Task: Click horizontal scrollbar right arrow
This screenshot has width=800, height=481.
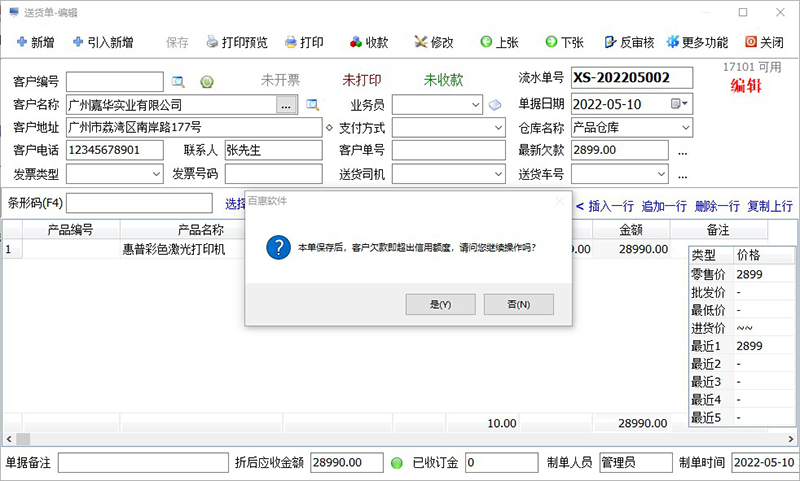Action: (x=791, y=439)
